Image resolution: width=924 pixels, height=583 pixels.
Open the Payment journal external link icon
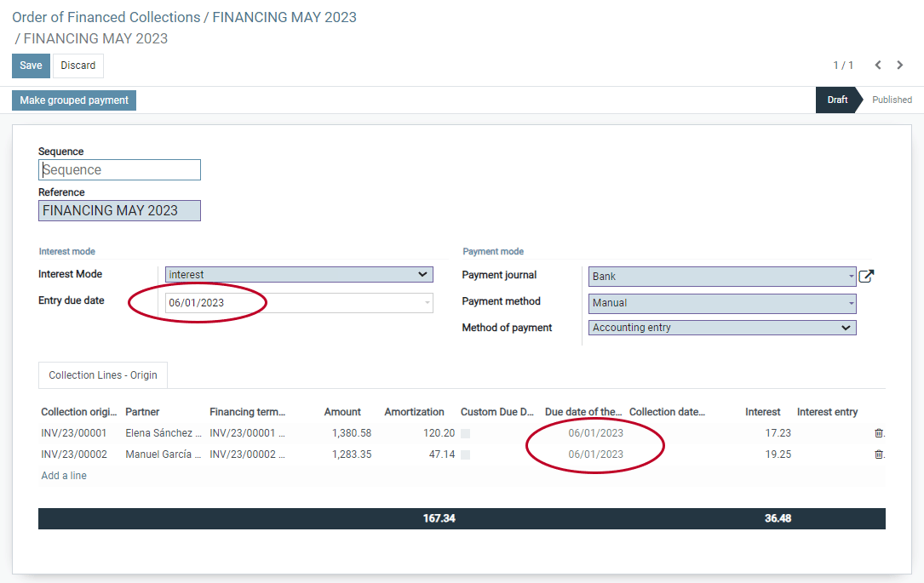click(x=866, y=276)
